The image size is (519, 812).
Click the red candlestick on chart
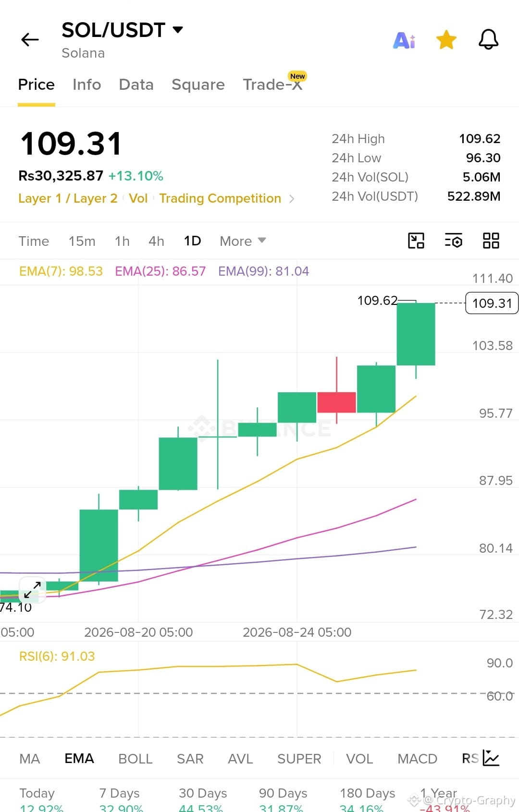tap(336, 402)
